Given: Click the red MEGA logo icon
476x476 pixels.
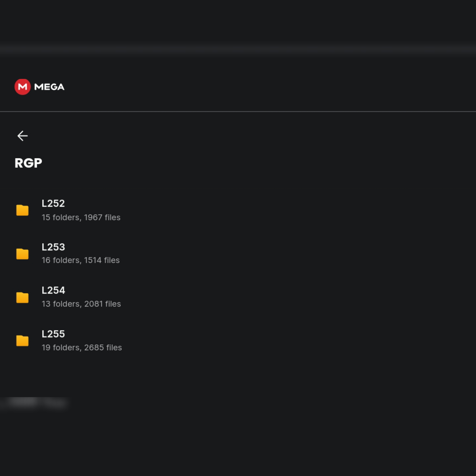Looking at the screenshot, I should point(22,87).
